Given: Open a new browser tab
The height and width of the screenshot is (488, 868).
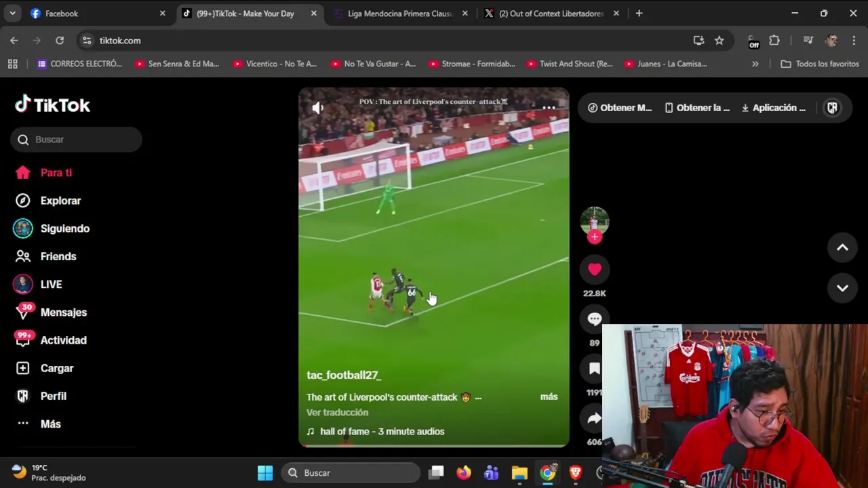Looking at the screenshot, I should 639,14.
